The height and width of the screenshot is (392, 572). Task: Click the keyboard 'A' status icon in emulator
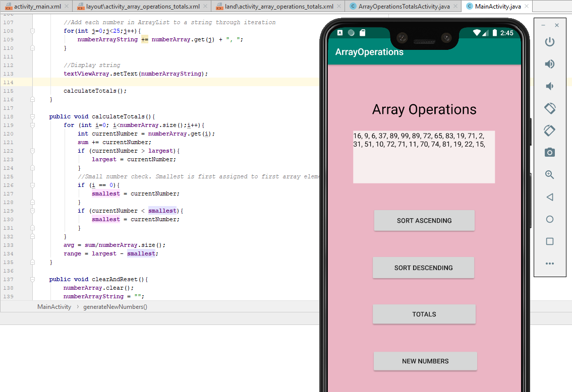point(340,33)
